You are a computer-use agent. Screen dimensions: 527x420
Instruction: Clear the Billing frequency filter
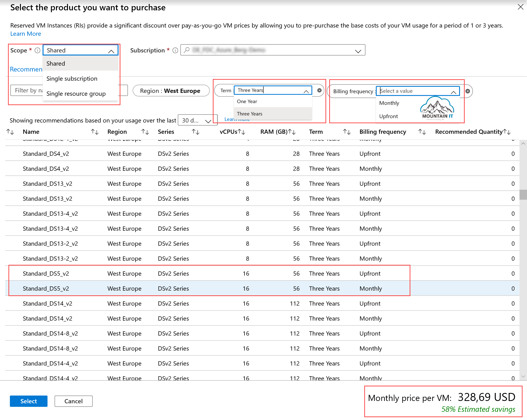pos(468,91)
